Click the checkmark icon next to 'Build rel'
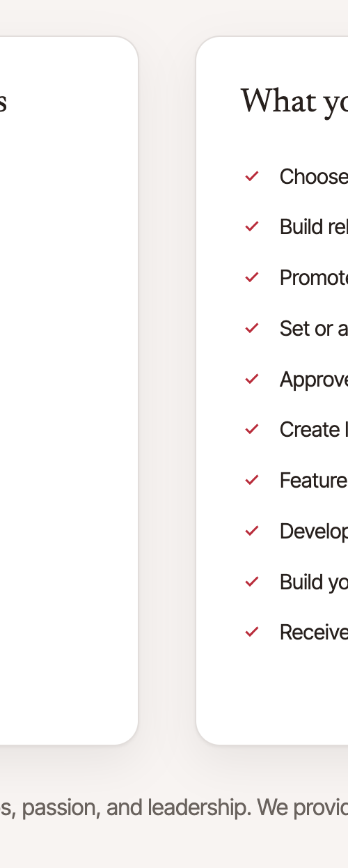 [252, 226]
